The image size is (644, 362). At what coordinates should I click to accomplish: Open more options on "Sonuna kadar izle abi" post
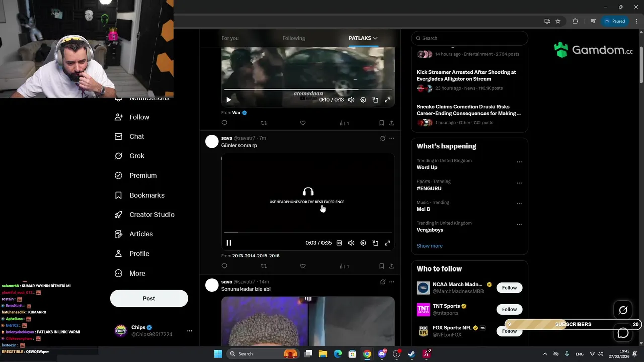(x=392, y=282)
